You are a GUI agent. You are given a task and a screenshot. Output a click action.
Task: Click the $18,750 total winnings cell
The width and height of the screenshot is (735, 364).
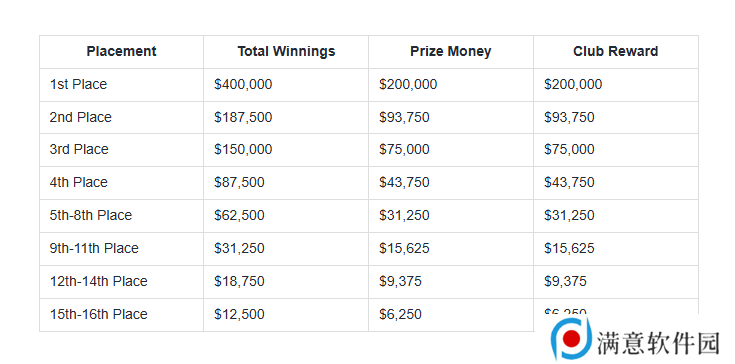(x=239, y=281)
